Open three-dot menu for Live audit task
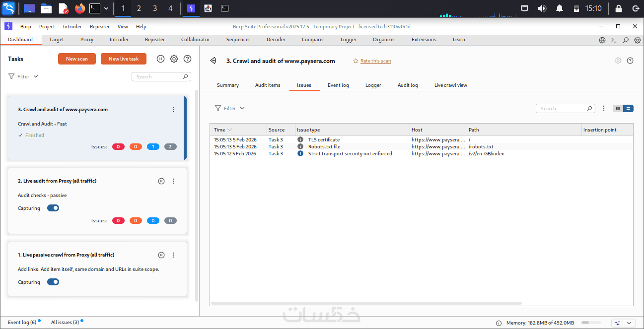Image resolution: width=644 pixels, height=329 pixels. pos(173,181)
